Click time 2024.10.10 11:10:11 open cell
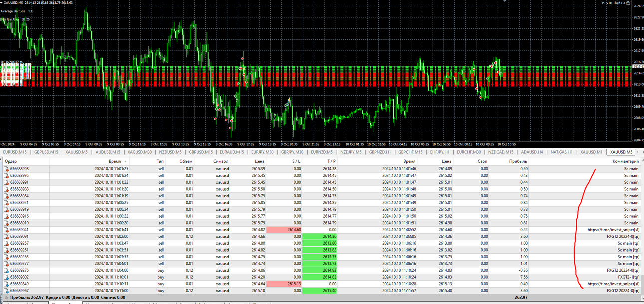The width and height of the screenshot is (644, 304). 111,284
